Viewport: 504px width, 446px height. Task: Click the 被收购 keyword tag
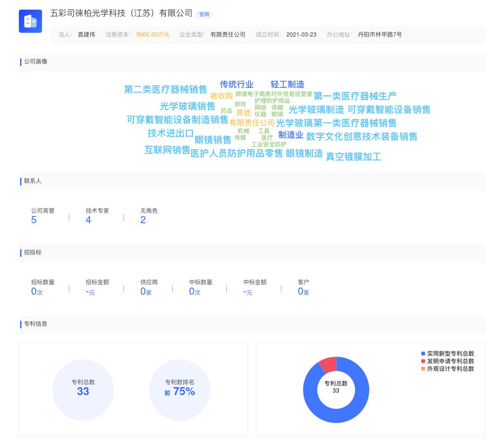(222, 95)
